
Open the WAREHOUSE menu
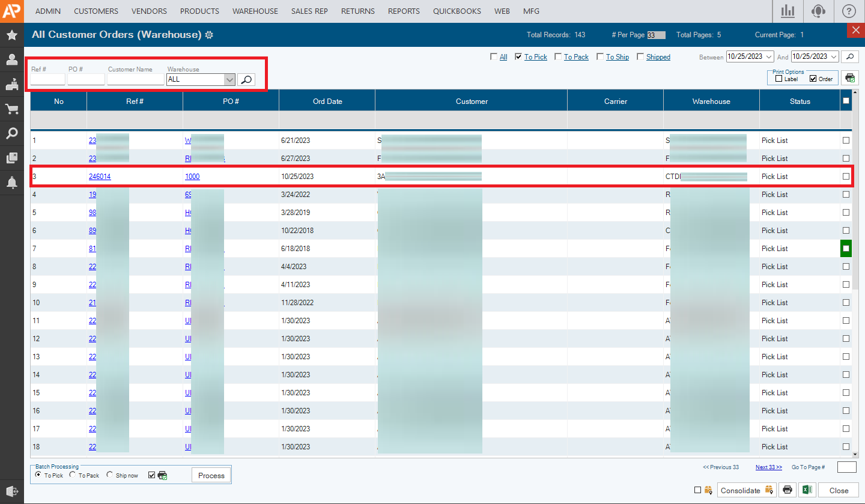(x=255, y=11)
